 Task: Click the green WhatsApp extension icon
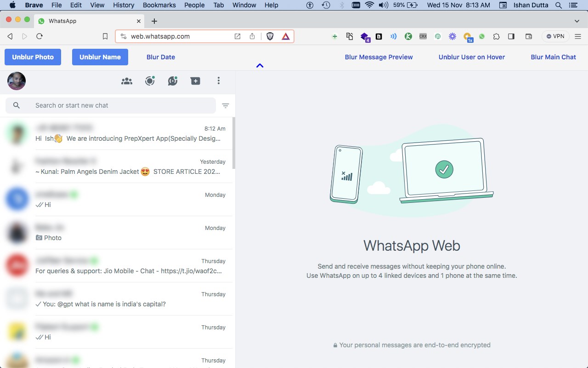point(482,36)
